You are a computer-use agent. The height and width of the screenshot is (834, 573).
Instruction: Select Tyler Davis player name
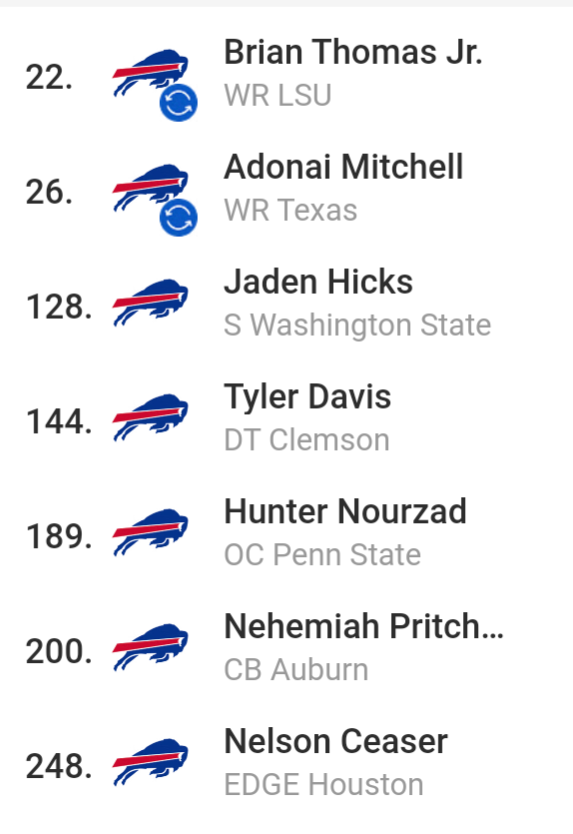308,398
